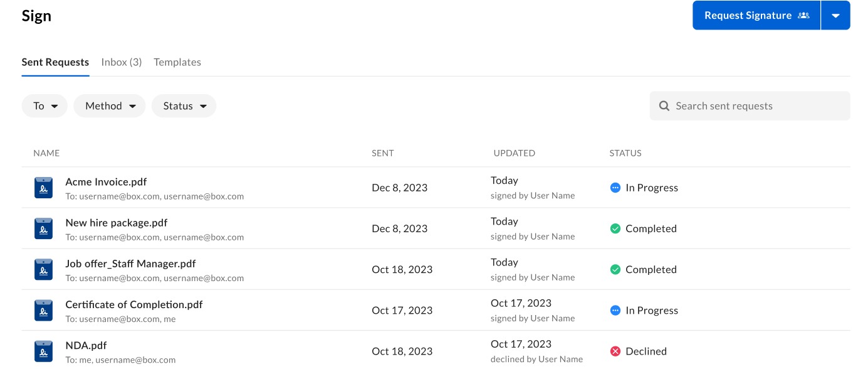Open the Templates tab
Image resolution: width=868 pixels, height=369 pixels.
pyautogui.click(x=177, y=62)
